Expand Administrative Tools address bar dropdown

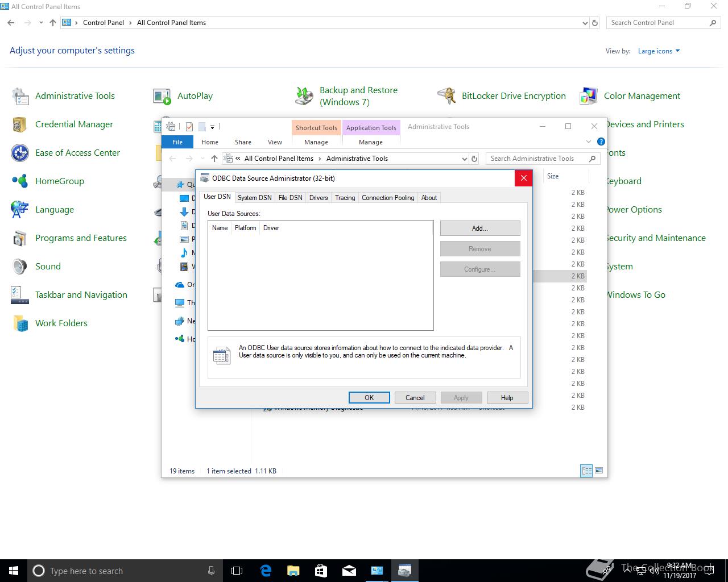point(465,159)
